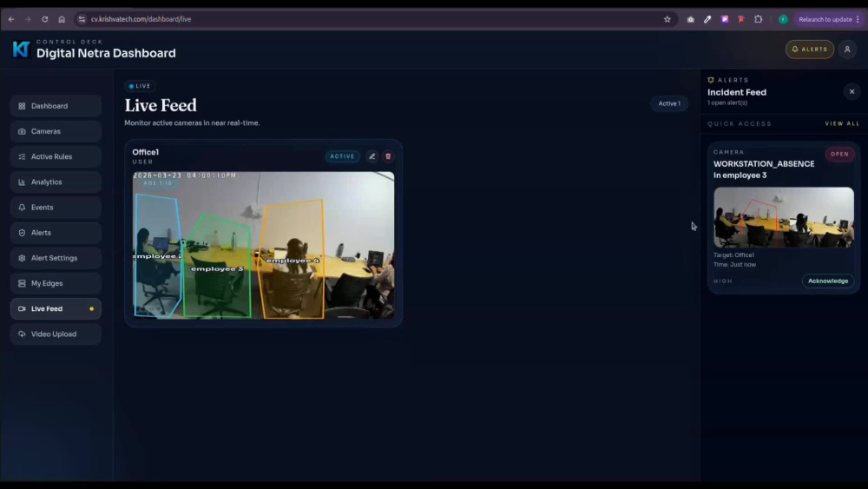Click the HIGH severity label
This screenshot has width=868, height=489.
click(723, 281)
